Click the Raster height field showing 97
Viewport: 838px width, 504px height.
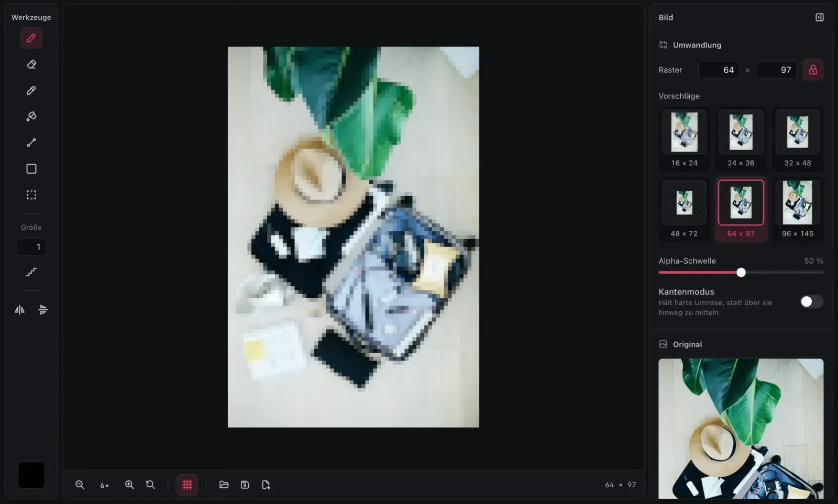point(777,70)
